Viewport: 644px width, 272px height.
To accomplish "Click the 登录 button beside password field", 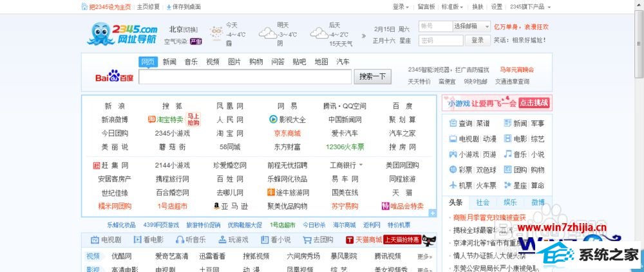I will pos(477,41).
